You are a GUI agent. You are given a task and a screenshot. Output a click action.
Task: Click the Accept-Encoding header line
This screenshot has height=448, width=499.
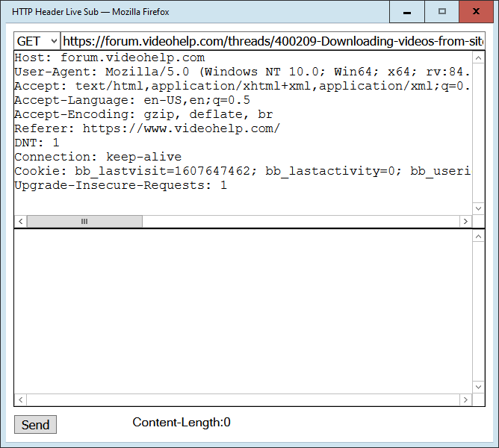coord(144,114)
